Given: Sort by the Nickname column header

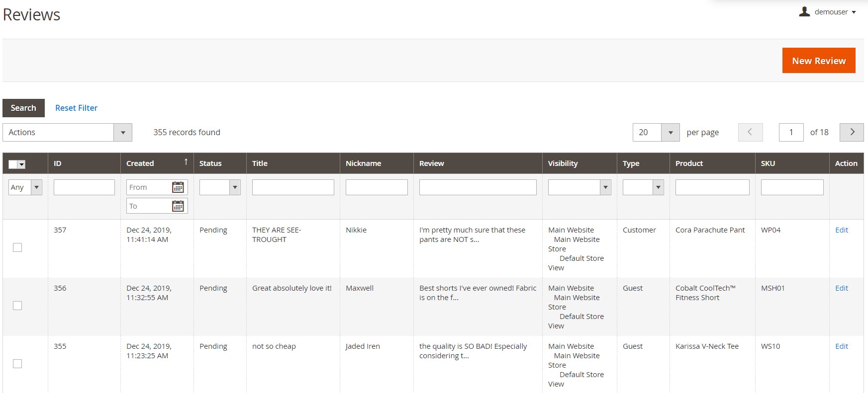Looking at the screenshot, I should click(x=363, y=163).
